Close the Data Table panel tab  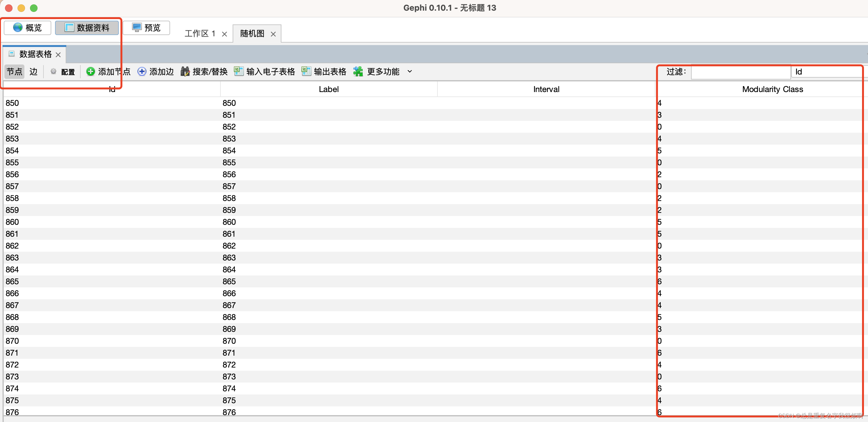(x=58, y=55)
